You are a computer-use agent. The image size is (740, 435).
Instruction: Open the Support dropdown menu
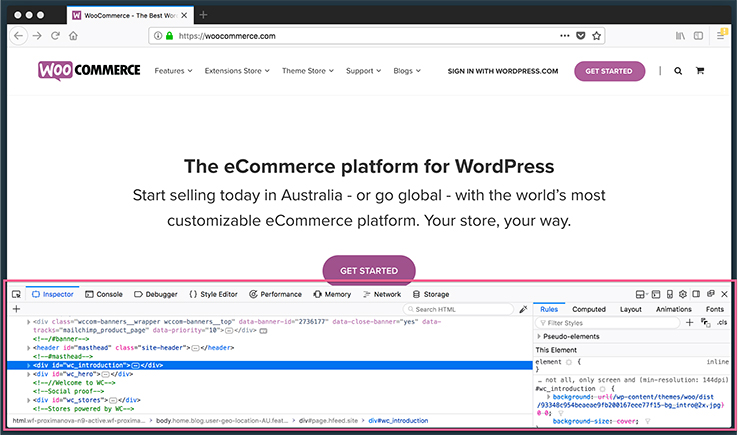pyautogui.click(x=363, y=71)
